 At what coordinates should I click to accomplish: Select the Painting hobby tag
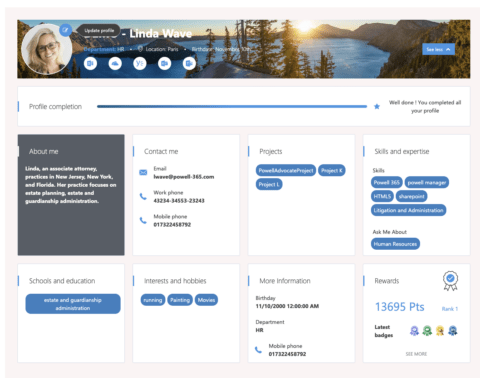[x=180, y=300]
